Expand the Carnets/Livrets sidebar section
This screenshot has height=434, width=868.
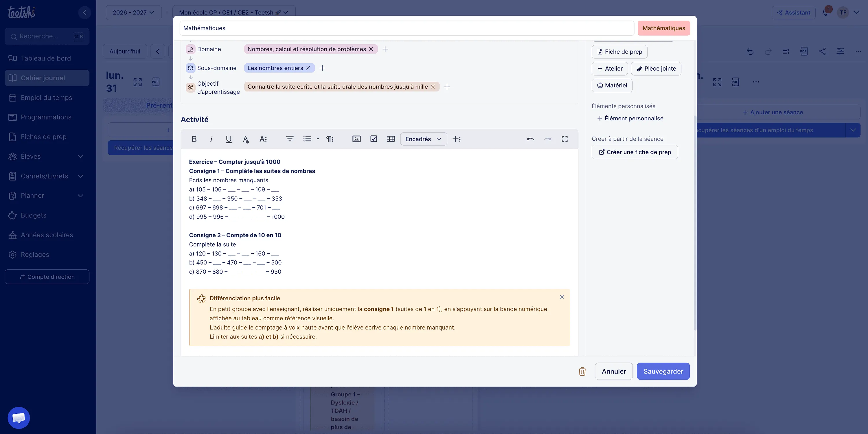(80, 176)
